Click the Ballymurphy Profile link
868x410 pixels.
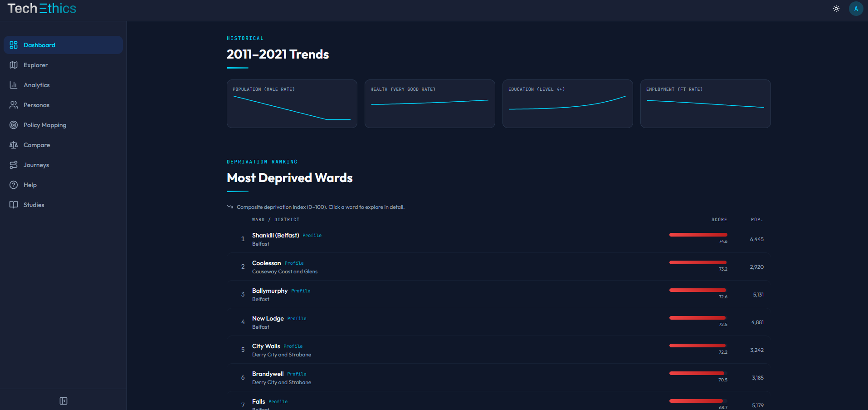pos(300,291)
